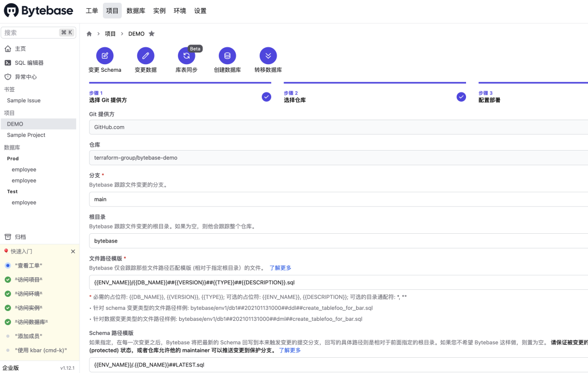Screen dimensions: 588x373
Task: Click the 使用 kbar (cmd-k) quickstart item
Action: tap(40, 350)
